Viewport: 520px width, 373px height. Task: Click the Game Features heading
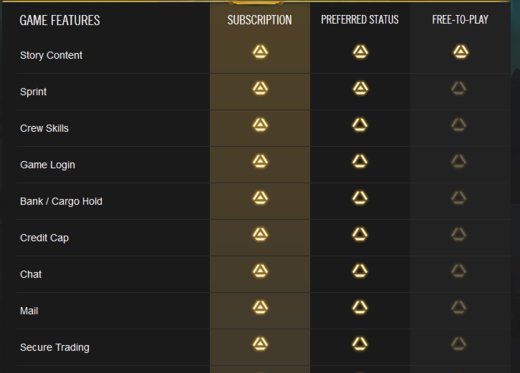pyautogui.click(x=60, y=20)
